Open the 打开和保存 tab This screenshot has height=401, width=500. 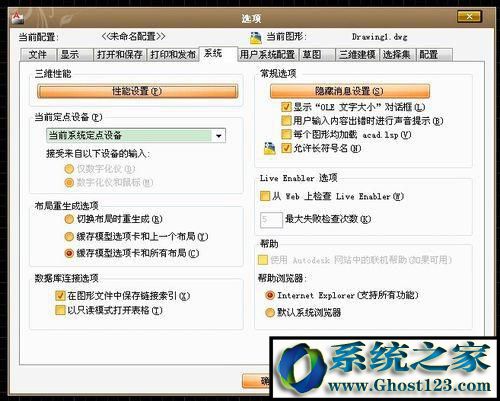click(x=119, y=55)
